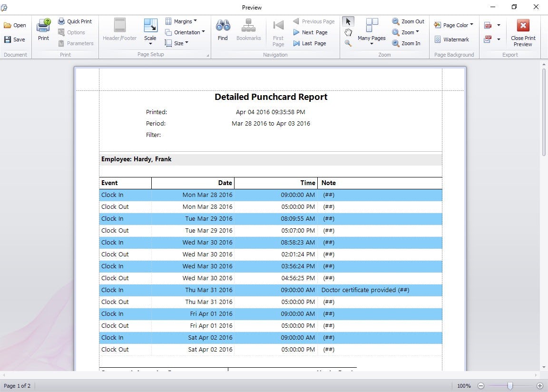The width and height of the screenshot is (548, 392).
Task: Show the document Bookmarks
Action: [x=248, y=30]
